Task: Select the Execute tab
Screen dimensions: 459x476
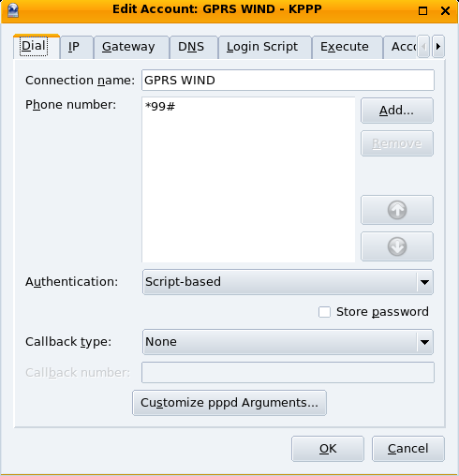Action: click(x=348, y=47)
